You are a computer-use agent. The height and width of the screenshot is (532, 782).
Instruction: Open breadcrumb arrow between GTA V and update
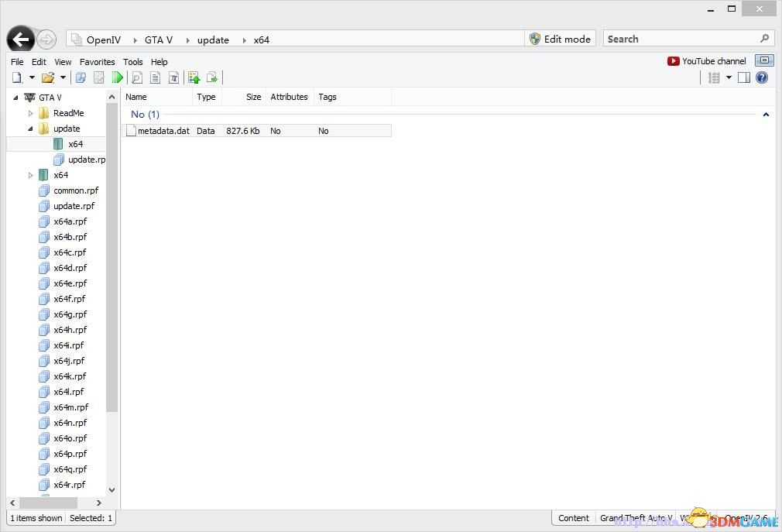[x=187, y=40]
